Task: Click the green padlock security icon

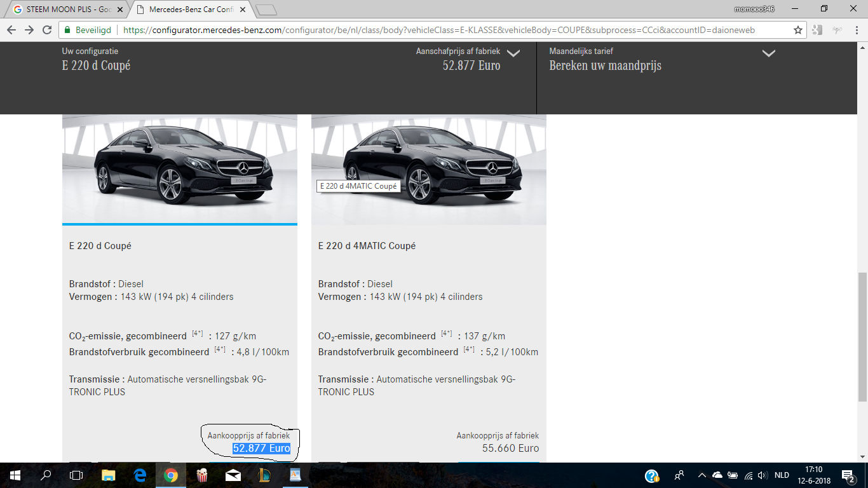Action: tap(68, 30)
